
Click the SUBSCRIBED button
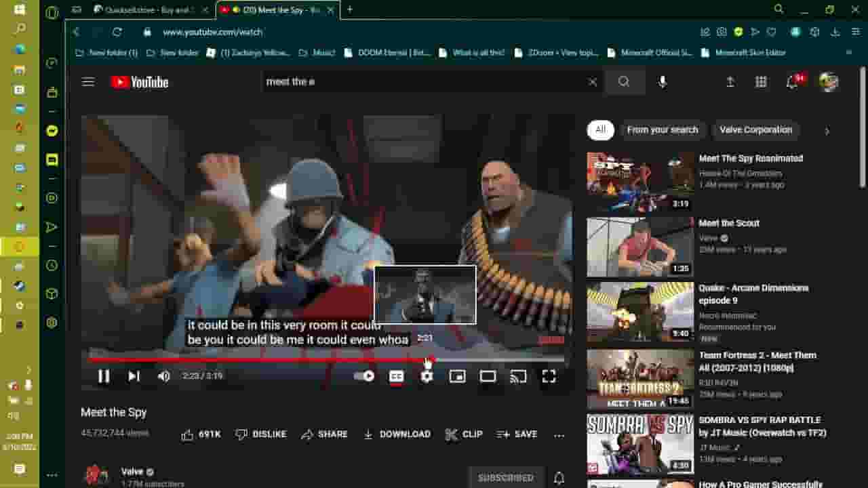[506, 478]
